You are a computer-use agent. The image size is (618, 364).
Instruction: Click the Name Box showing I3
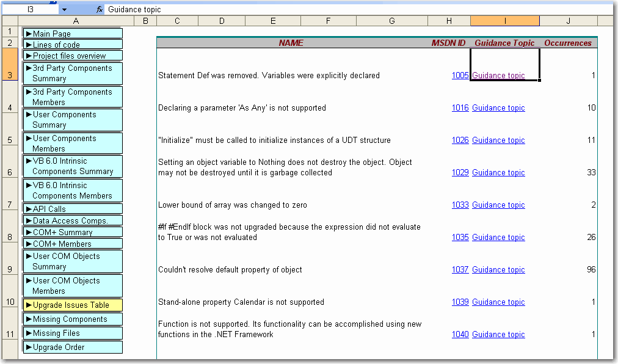tap(31, 10)
